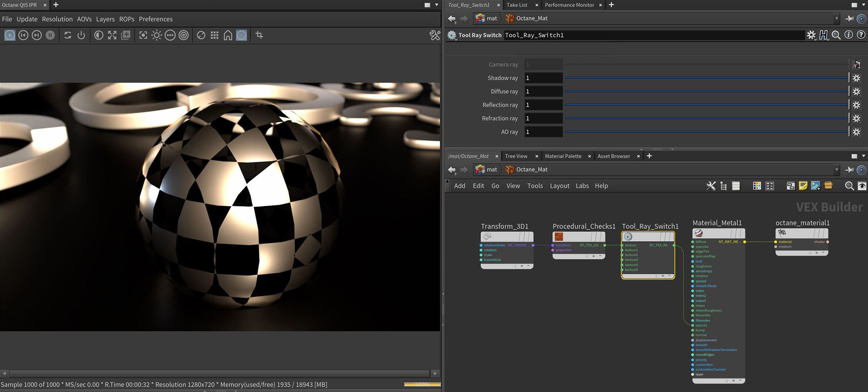Open the parameter help question icon

point(861,35)
